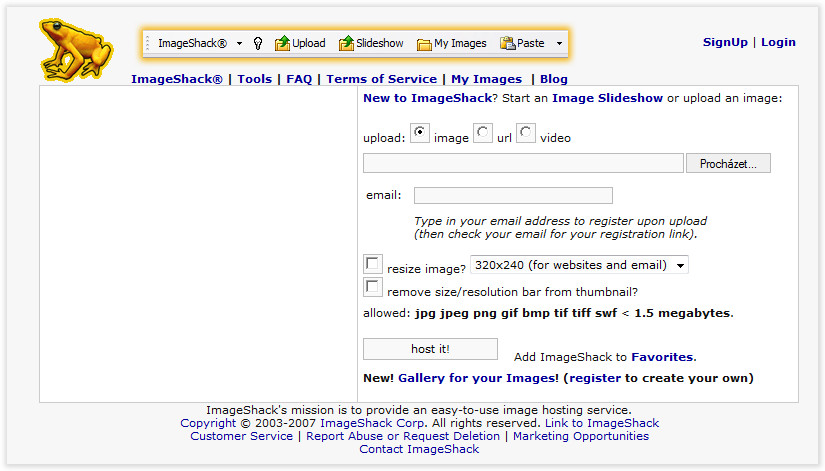The image size is (825, 471).
Task: Click the toolbar grip handle beside ImageShack®
Action: click(x=147, y=43)
